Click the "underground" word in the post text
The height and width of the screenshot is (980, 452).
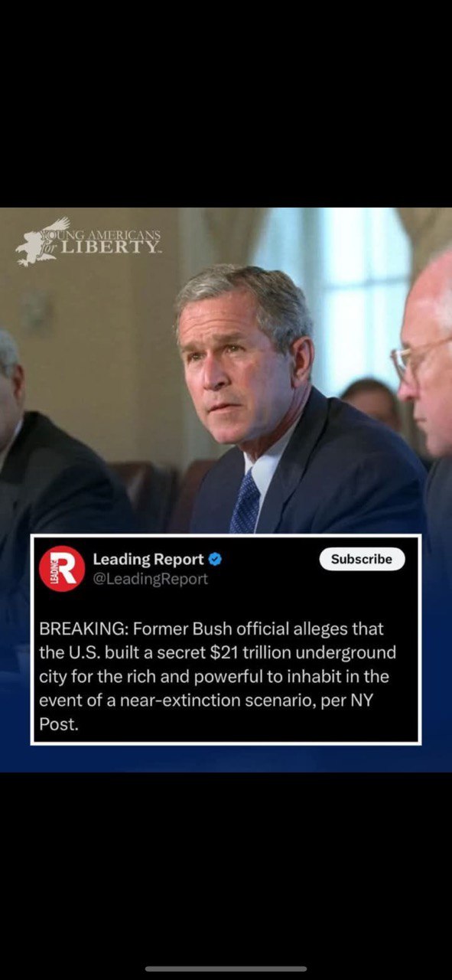(x=358, y=653)
